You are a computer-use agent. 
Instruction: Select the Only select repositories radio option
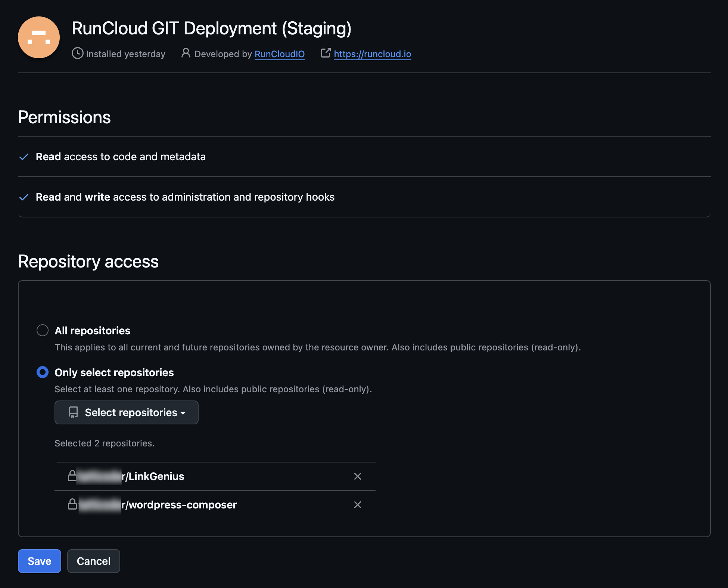pos(43,372)
